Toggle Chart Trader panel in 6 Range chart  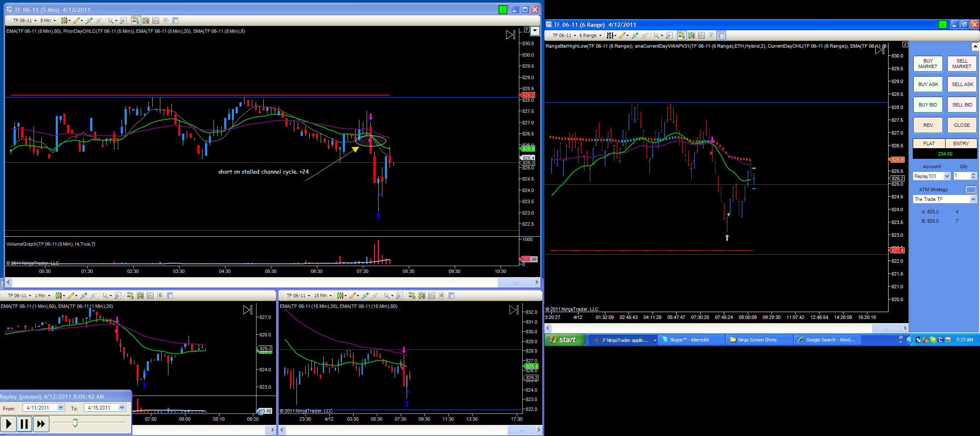[x=681, y=35]
